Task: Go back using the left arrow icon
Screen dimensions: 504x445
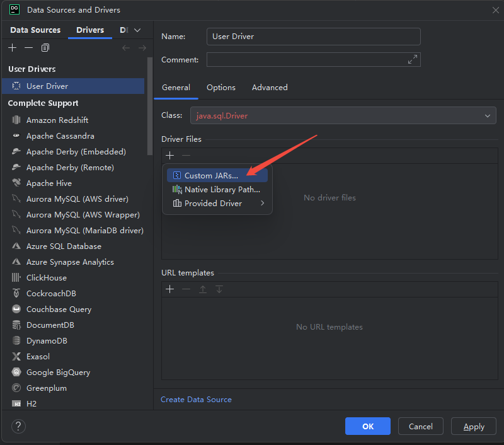Action: [x=126, y=49]
